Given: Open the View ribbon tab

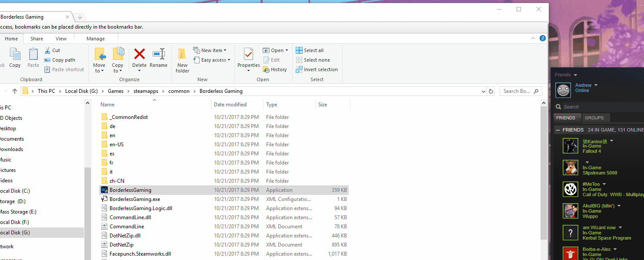Looking at the screenshot, I should point(61,39).
